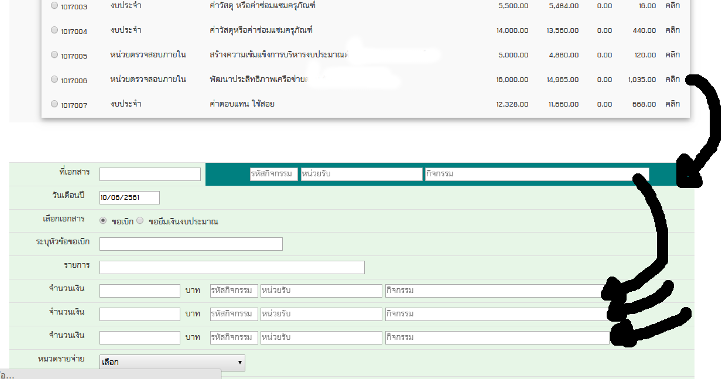Click กิจกรรม field in third จำนวนเงิน row
This screenshot has width=727, height=379.
pos(497,338)
